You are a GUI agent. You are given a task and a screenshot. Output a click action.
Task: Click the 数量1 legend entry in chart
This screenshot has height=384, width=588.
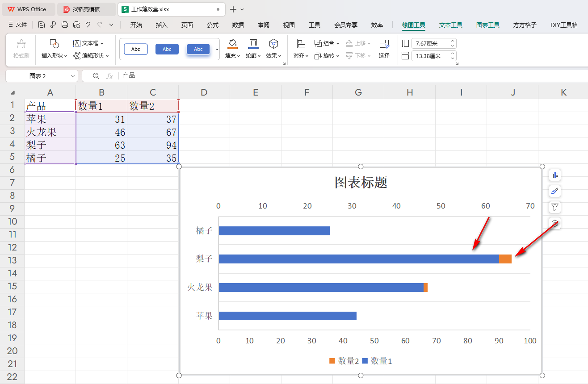pos(377,361)
